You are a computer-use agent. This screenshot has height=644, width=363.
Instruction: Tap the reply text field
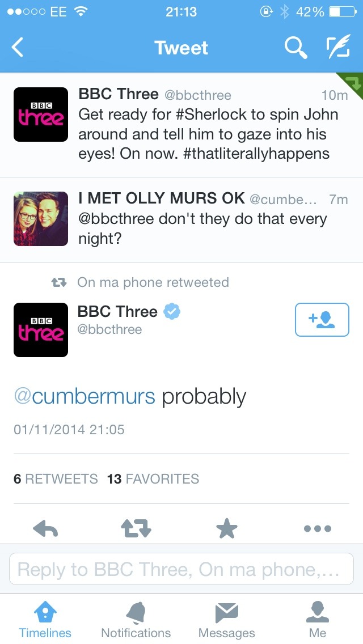pos(181,569)
